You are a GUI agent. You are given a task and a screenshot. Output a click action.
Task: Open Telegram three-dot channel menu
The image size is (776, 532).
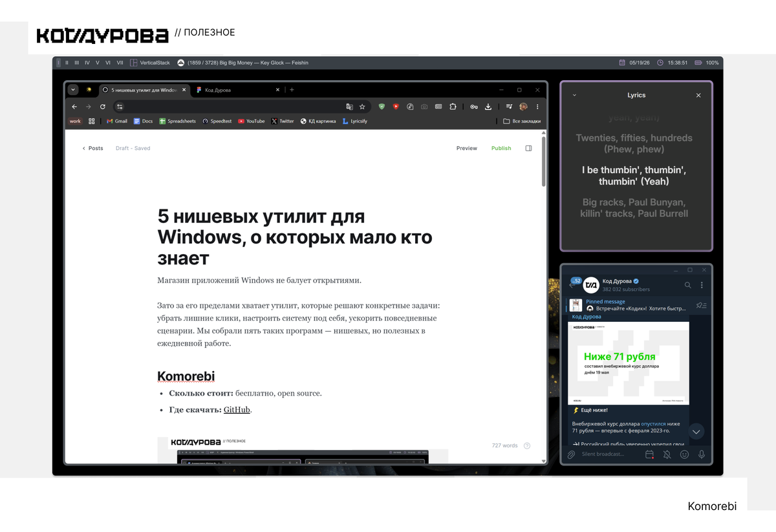click(702, 285)
